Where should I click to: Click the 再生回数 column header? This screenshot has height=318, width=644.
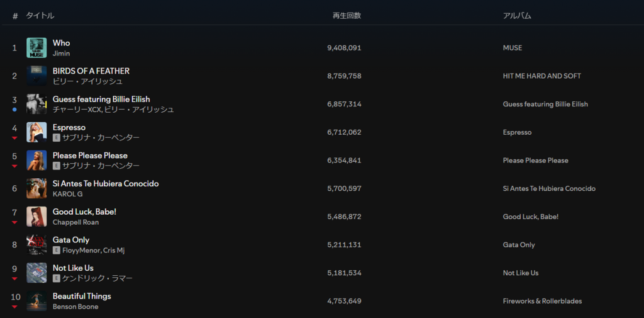click(x=347, y=16)
